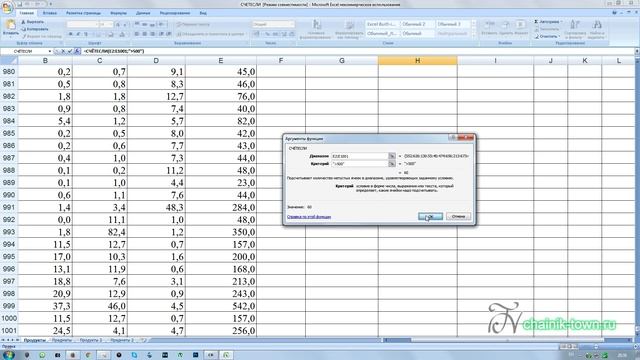640x360 pixels.
Task: Open quick access toolbar customize arrow
Action: 51,4
